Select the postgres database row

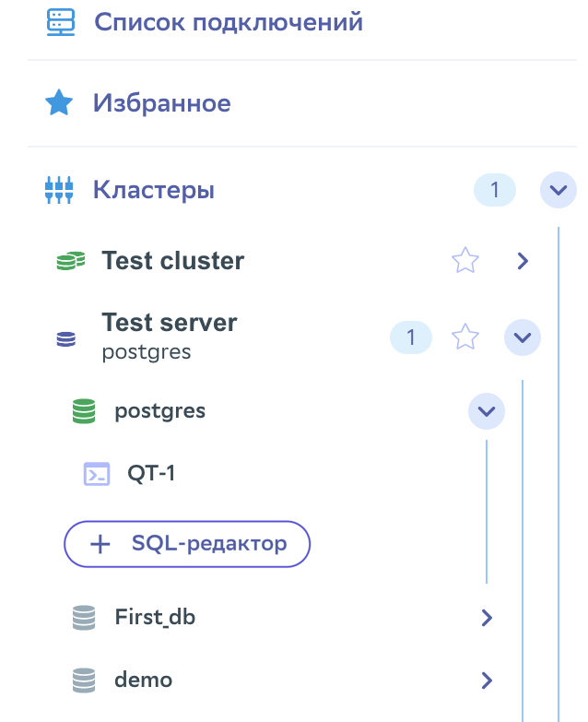coord(160,410)
